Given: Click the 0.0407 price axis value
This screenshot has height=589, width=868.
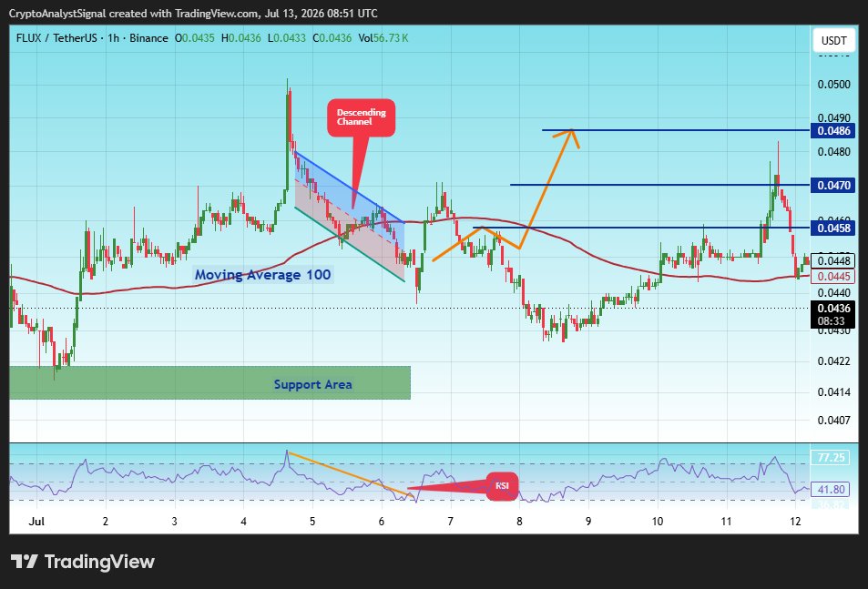Looking at the screenshot, I should tap(833, 421).
